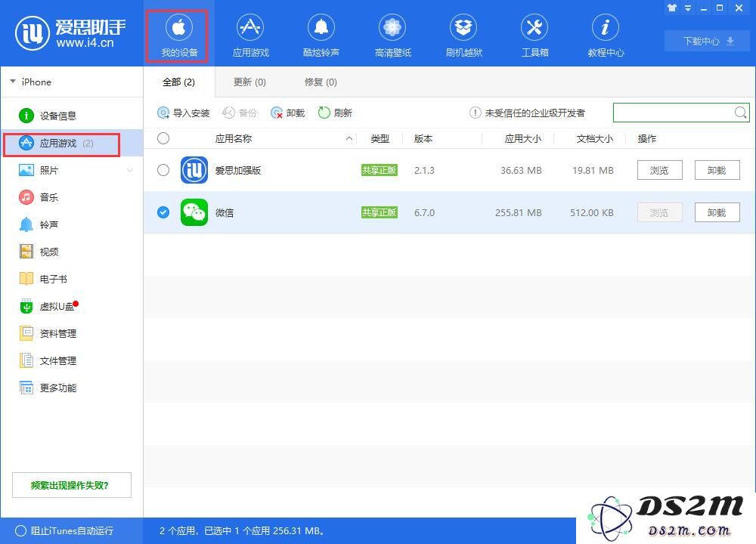Switch to 更新 (0) tab

coord(249,82)
